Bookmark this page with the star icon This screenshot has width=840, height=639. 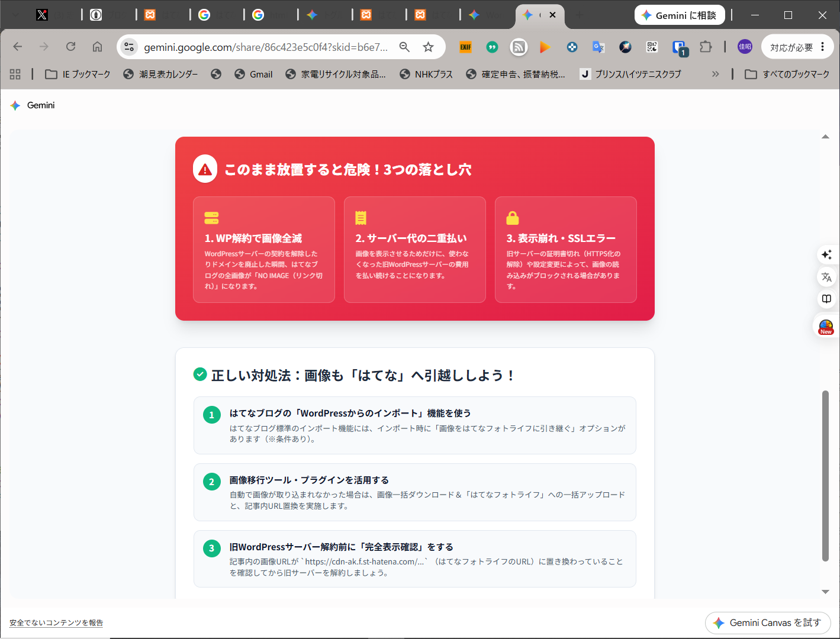[428, 47]
